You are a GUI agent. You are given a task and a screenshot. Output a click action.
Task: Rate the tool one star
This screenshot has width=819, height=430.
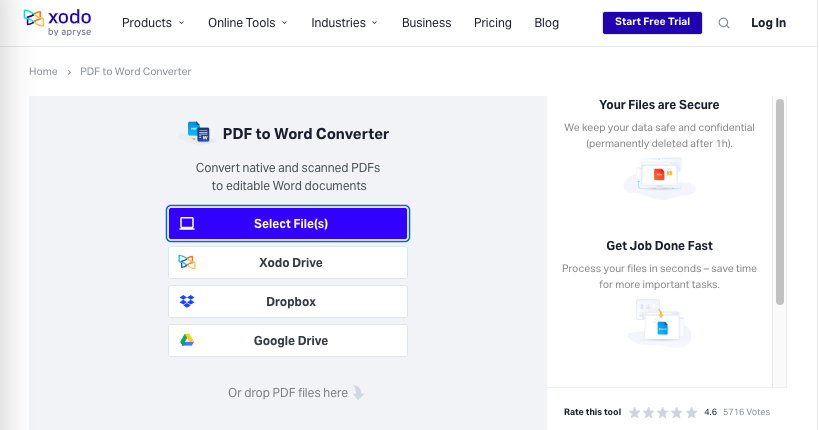click(x=635, y=413)
